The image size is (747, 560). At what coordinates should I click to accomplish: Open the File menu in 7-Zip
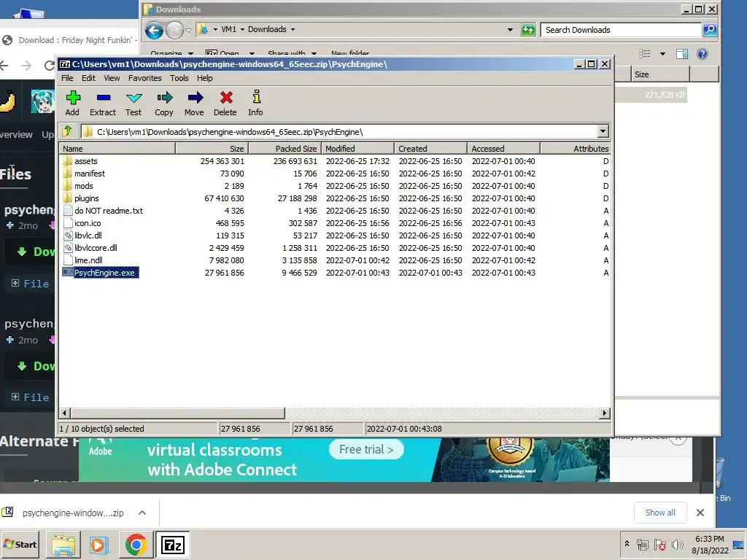(67, 78)
